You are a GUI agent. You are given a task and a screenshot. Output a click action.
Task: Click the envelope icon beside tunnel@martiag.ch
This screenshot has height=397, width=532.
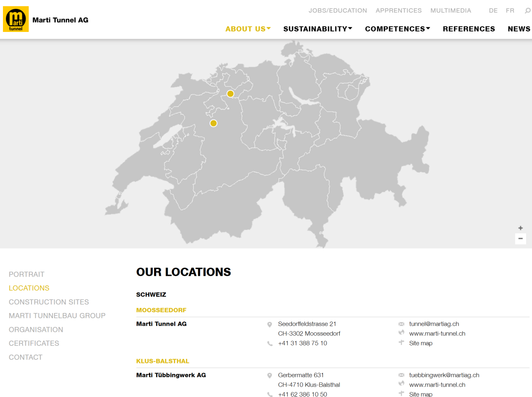point(401,324)
